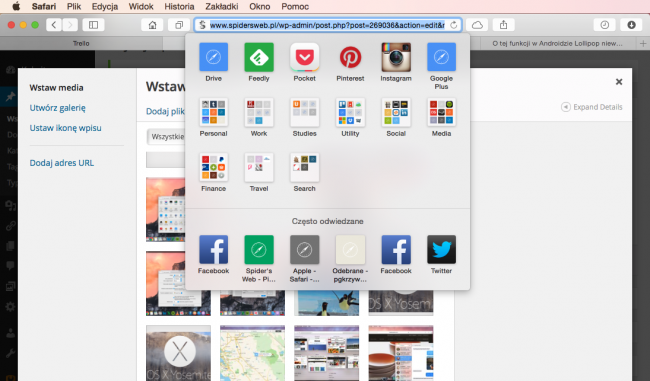
Task: Open the Instagram favorite
Action: [396, 57]
